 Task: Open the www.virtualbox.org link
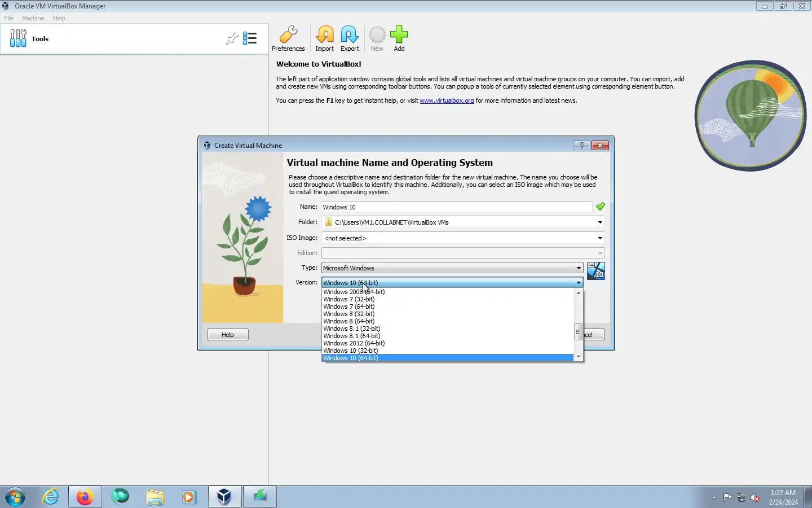pos(447,100)
